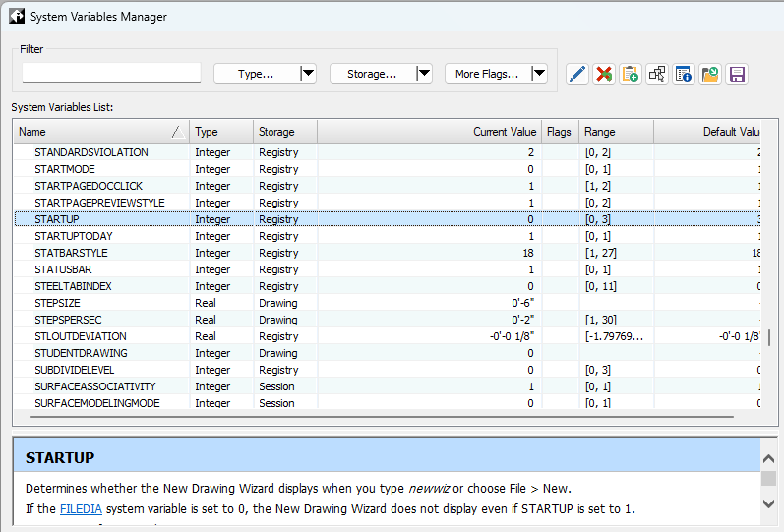Open the Storage... filter dropdown

pyautogui.click(x=381, y=74)
